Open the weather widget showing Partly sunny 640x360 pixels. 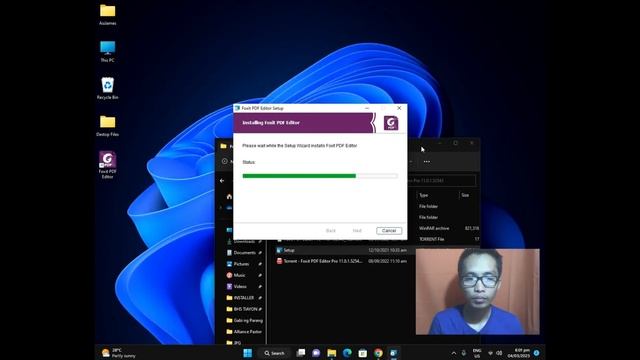[x=118, y=353]
